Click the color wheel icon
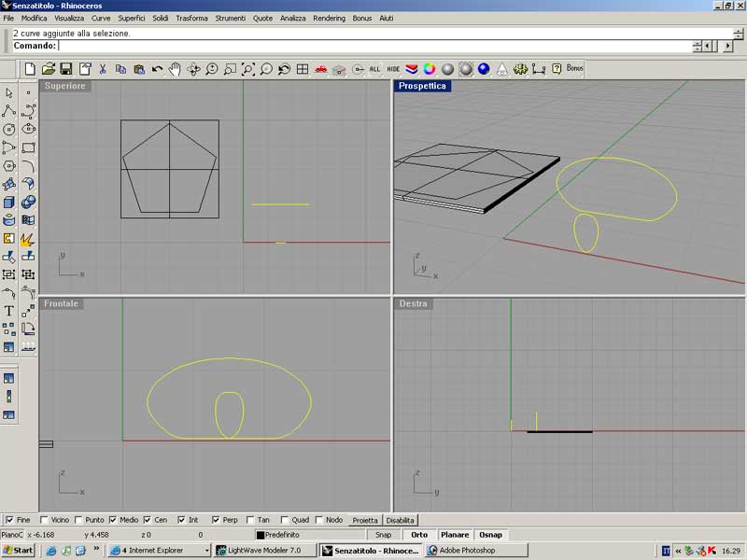Viewport: 747px width, 560px height. tap(430, 69)
